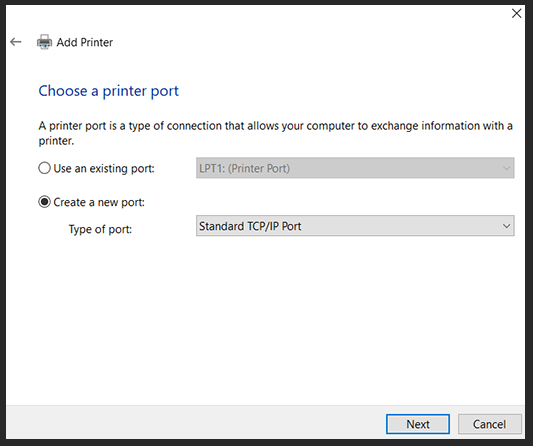This screenshot has width=533, height=446.
Task: Close the Add Printer dialog
Action: [516, 14]
